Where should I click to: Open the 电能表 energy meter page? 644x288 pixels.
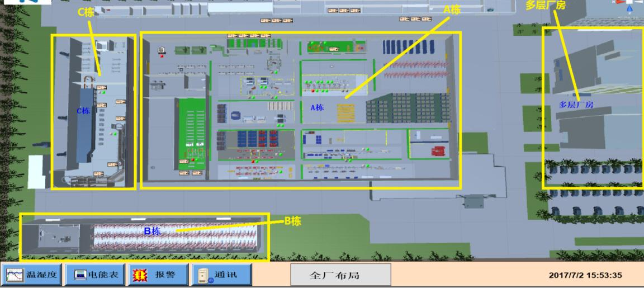[x=94, y=275]
